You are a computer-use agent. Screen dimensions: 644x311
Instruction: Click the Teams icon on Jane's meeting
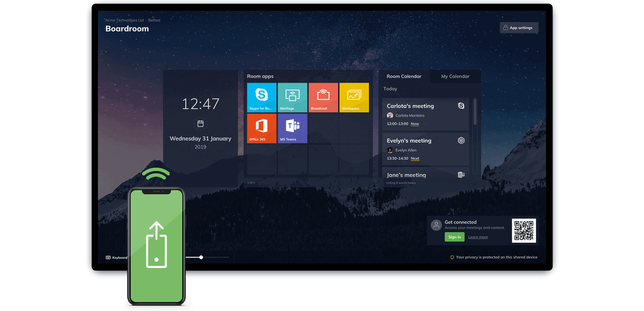pyautogui.click(x=461, y=175)
